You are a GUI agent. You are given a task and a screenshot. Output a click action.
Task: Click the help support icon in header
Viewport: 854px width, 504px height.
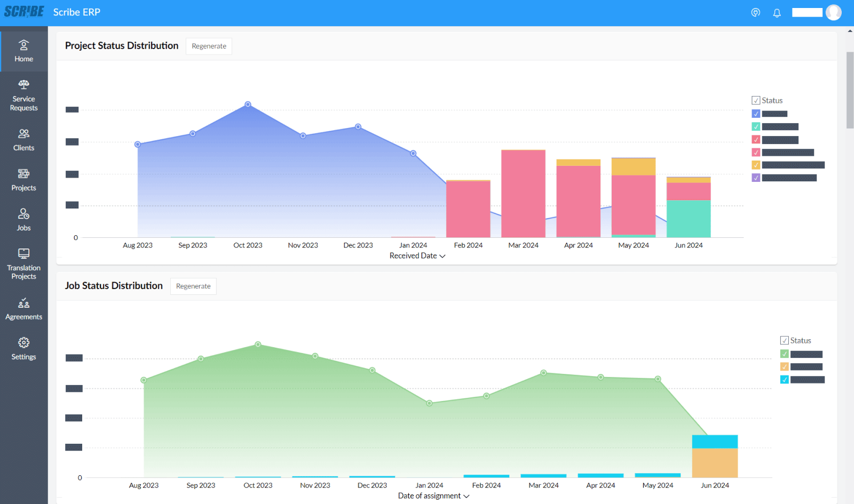coord(755,13)
